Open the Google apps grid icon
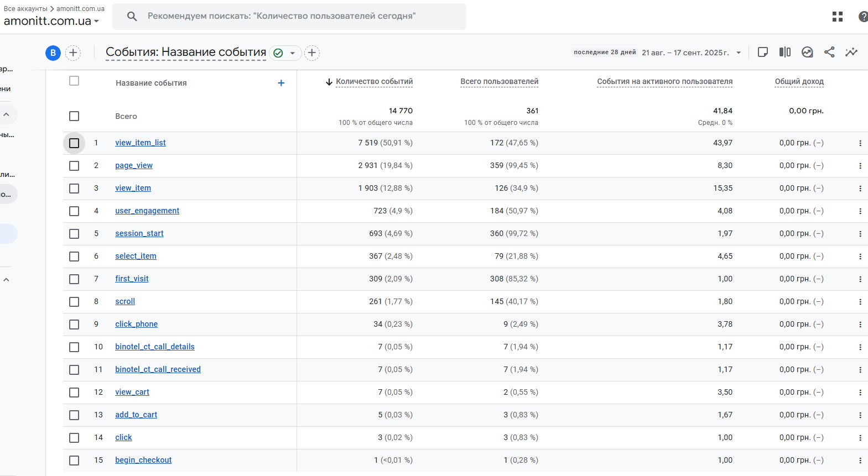Viewport: 868px width, 476px height. click(x=838, y=17)
